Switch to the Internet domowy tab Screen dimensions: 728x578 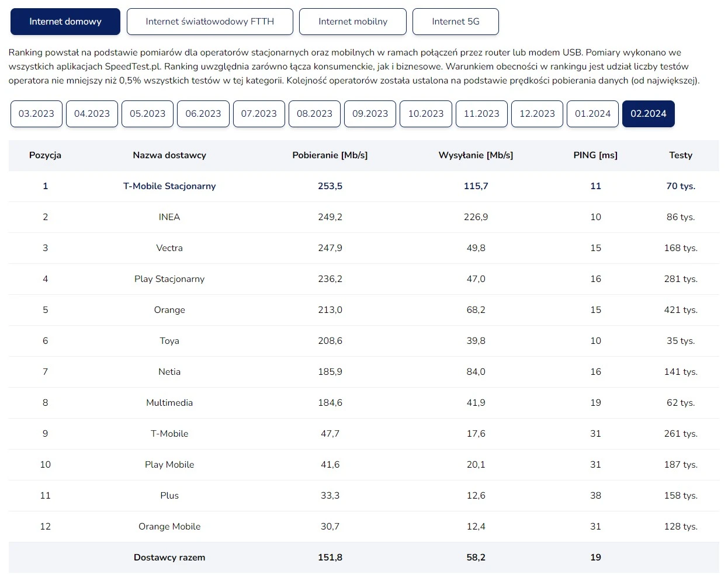pos(65,21)
